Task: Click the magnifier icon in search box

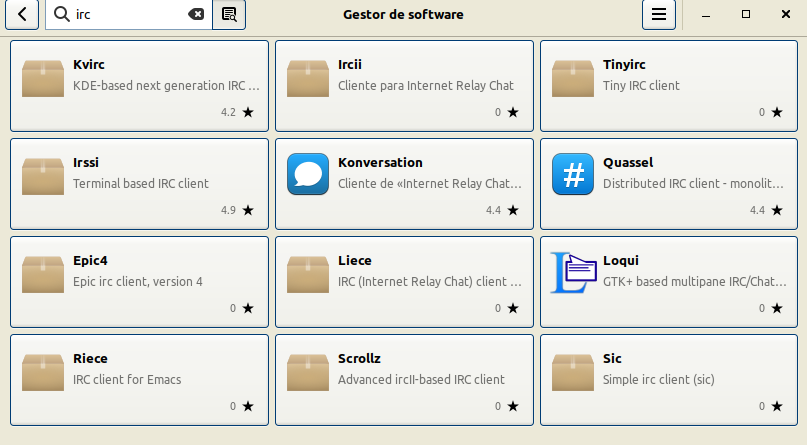Action: (x=62, y=14)
